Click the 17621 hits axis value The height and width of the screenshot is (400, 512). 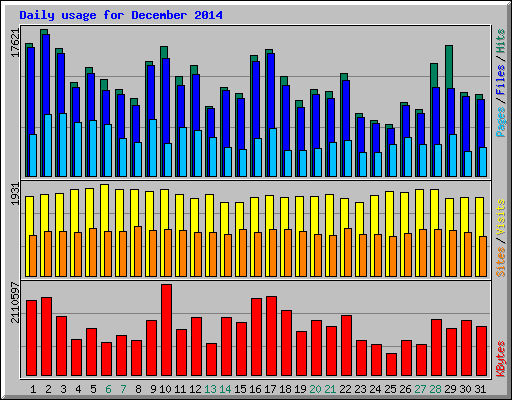[x=15, y=43]
